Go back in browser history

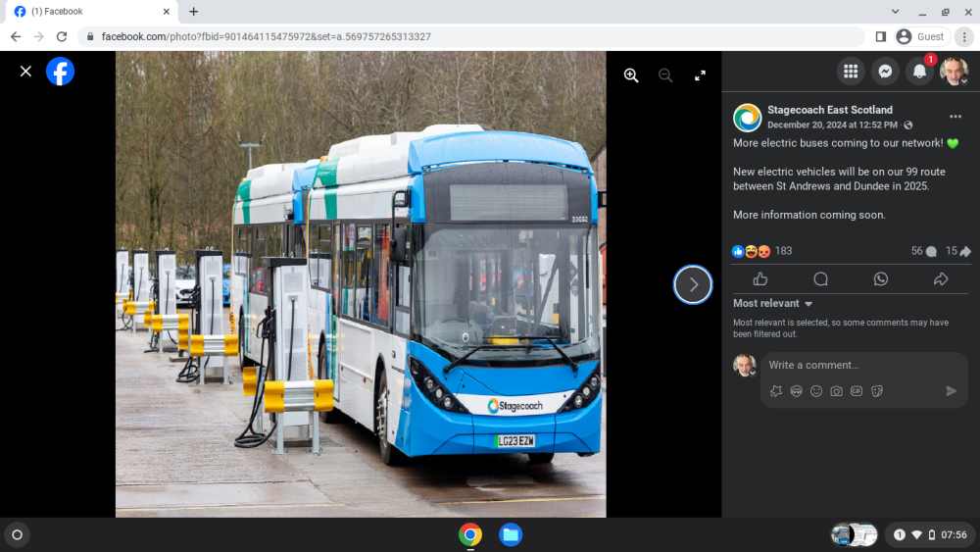tap(16, 37)
